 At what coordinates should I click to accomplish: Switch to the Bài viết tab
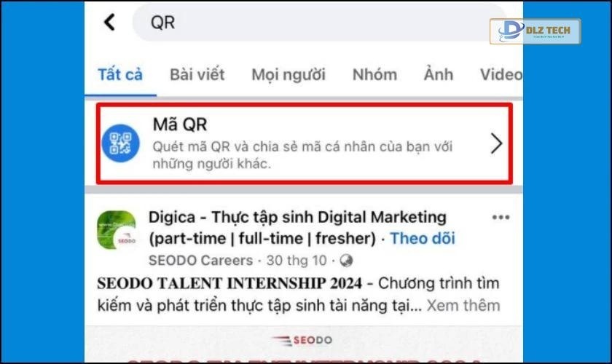pyautogui.click(x=197, y=74)
